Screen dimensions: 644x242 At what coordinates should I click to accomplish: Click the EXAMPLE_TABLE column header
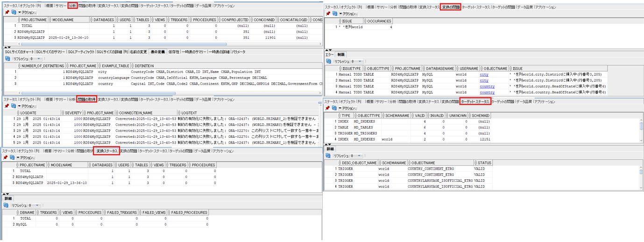pyautogui.click(x=113, y=66)
